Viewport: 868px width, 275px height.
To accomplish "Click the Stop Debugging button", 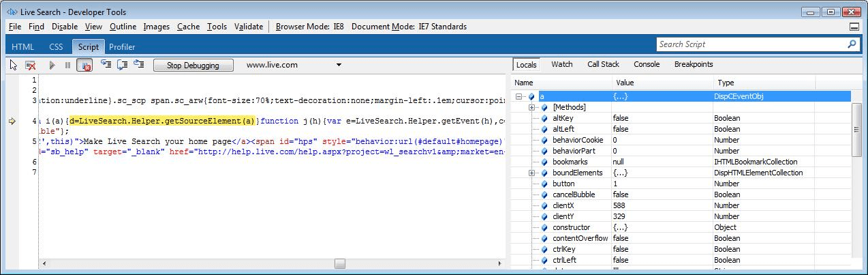I will click(193, 66).
